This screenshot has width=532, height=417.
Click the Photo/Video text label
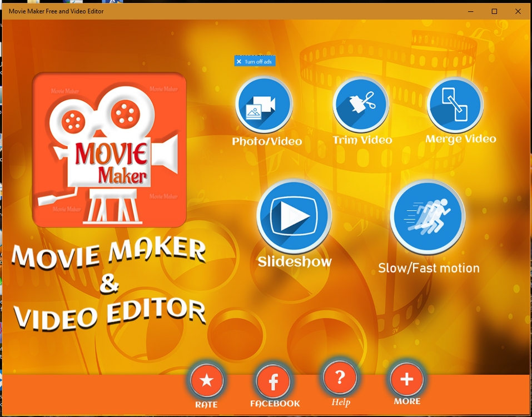point(267,141)
